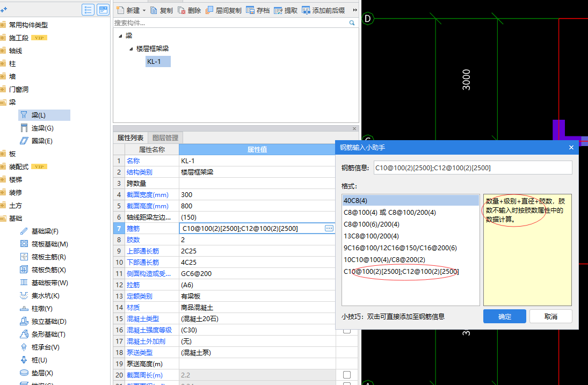The image size is (588, 385).
Task: Tick the checkbox in row 20 截面周长
Action: [347, 375]
